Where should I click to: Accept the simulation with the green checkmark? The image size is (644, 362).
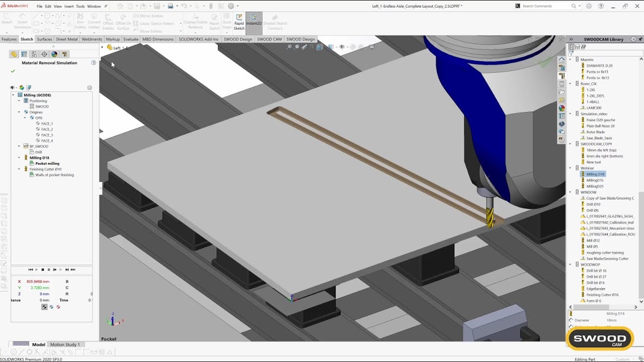point(13,71)
